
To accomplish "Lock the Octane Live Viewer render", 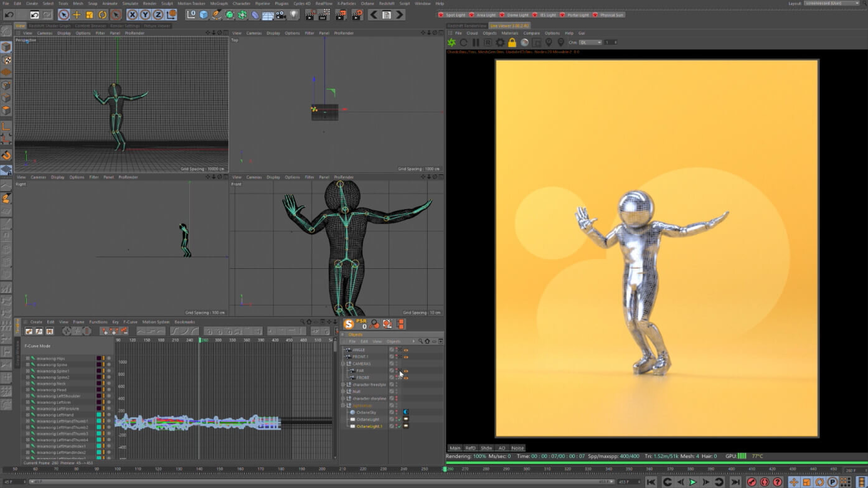I will (512, 42).
